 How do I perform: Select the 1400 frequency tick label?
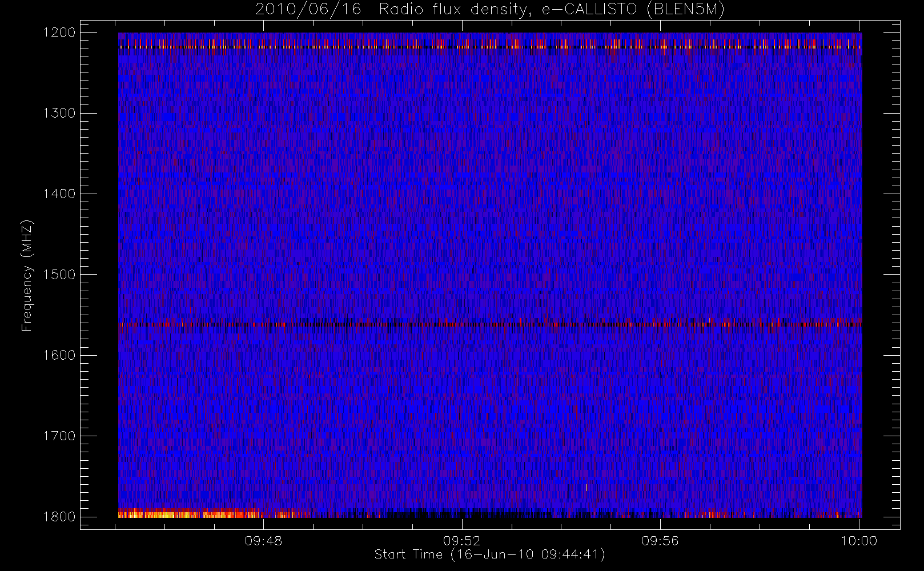[x=59, y=194]
